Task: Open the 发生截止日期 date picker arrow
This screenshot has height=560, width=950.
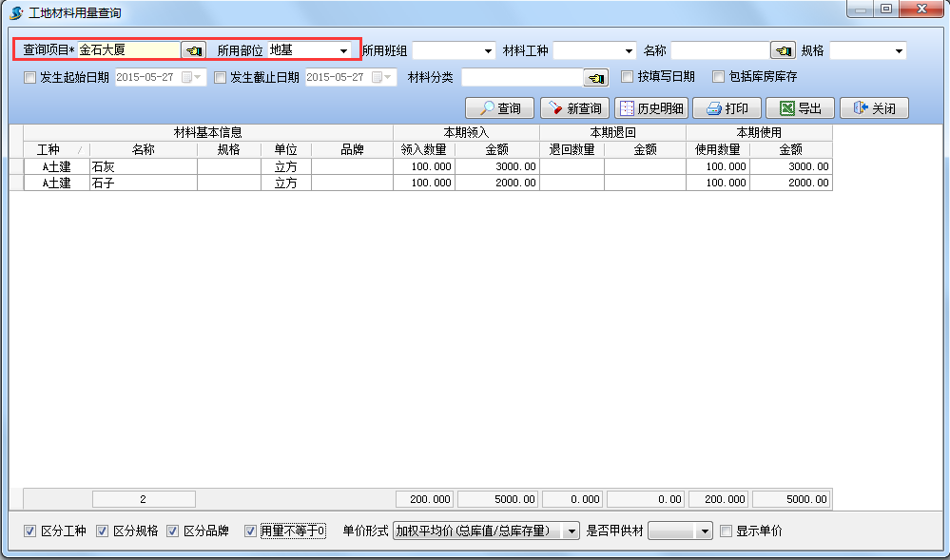Action: tap(387, 77)
